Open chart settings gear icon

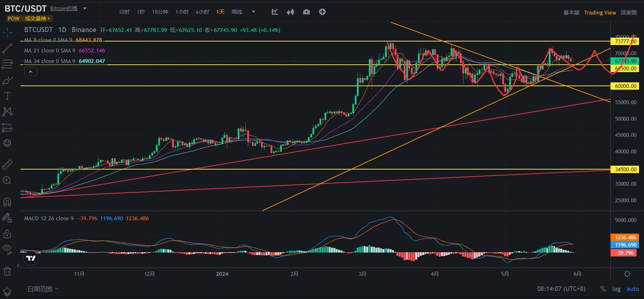pos(627,274)
